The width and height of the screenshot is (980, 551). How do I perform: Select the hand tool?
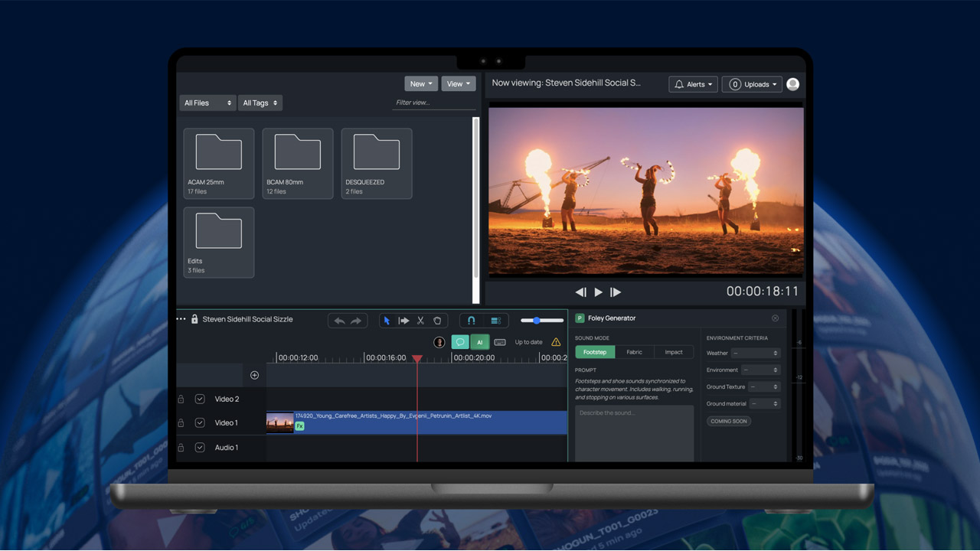point(437,321)
